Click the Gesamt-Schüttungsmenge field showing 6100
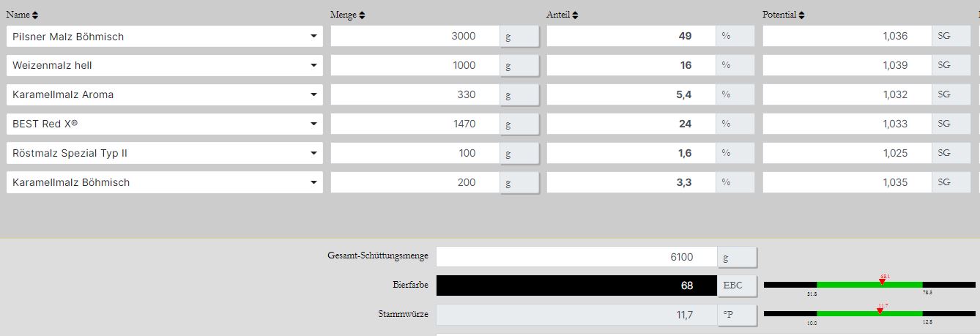 [x=576, y=258]
